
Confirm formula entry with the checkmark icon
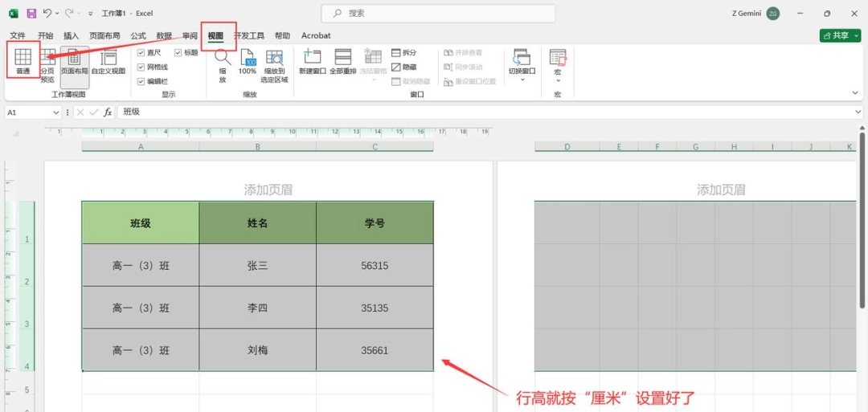[94, 112]
